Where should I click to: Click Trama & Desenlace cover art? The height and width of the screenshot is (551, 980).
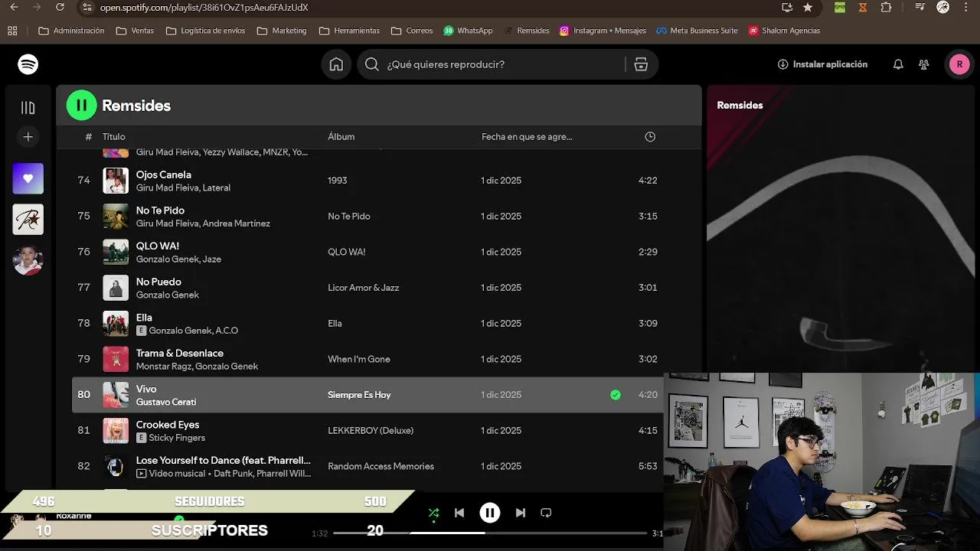click(x=116, y=359)
